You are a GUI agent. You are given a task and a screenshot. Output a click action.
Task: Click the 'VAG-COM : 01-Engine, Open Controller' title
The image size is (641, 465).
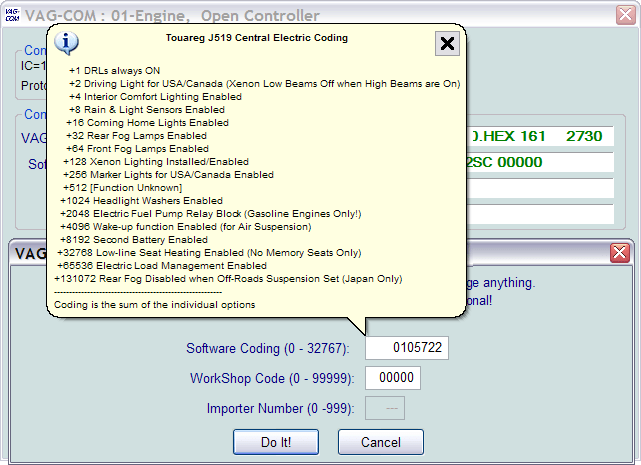172,16
